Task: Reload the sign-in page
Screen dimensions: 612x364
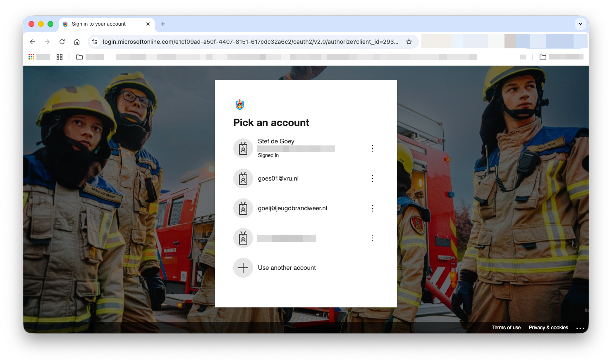Action: coord(62,42)
